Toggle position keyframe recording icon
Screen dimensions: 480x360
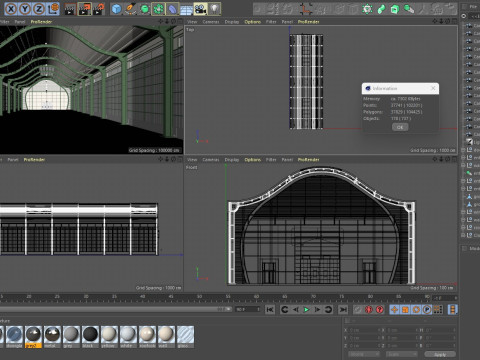coord(394,310)
